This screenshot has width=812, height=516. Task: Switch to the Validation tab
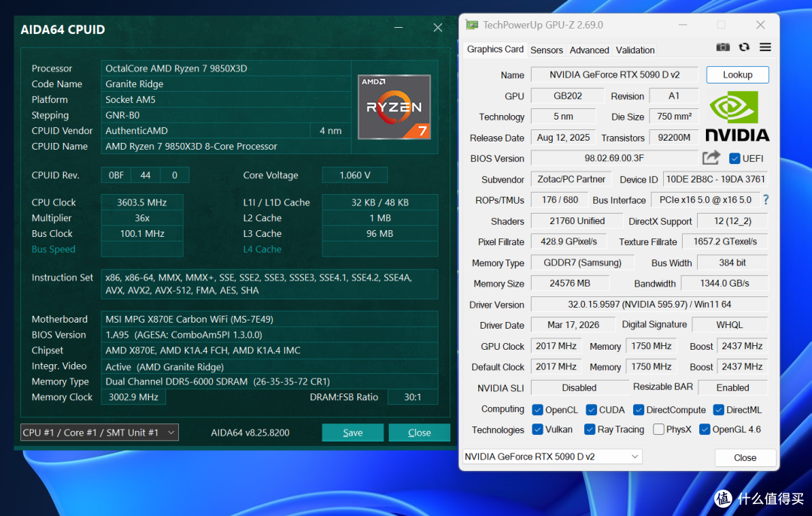(635, 50)
